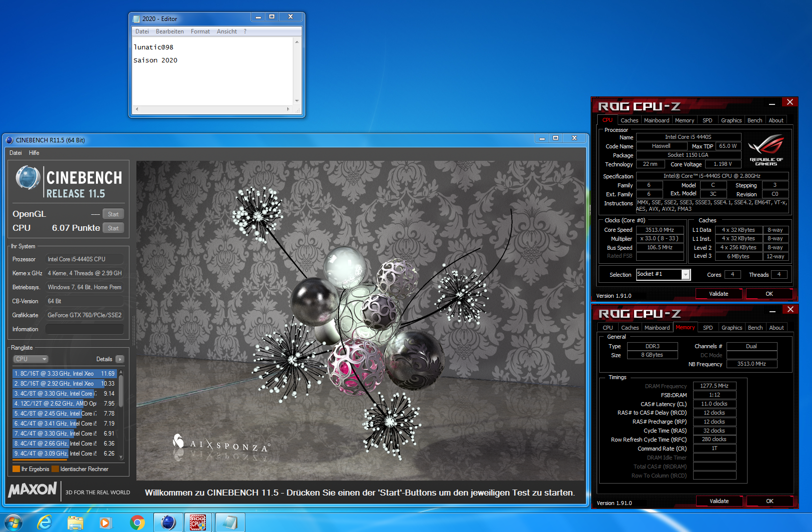Switch to Caches tab in lower CPU-Z
Screen dimensions: 812x532
point(630,328)
